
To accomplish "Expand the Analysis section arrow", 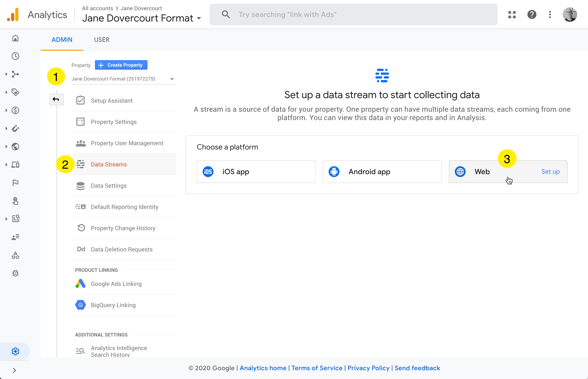I will pyautogui.click(x=6, y=218).
